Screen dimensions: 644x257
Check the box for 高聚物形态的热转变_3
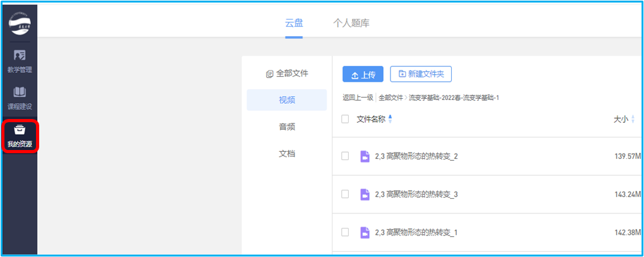click(x=345, y=194)
